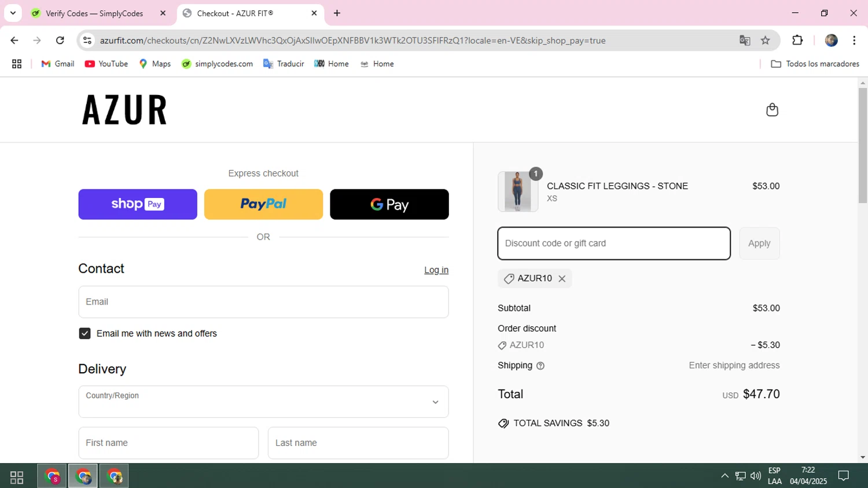
Task: Click the Log in link
Action: click(x=436, y=270)
